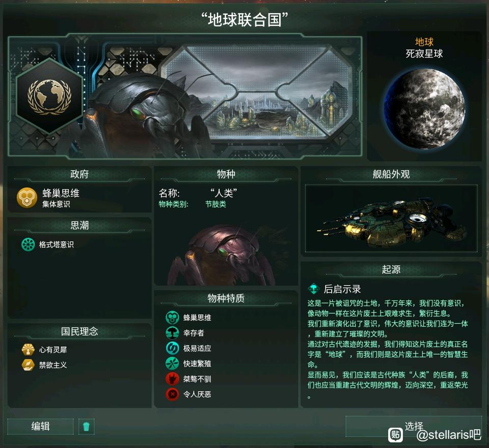Click the green trash delete icon
The height and width of the screenshot is (448, 489).
87,426
